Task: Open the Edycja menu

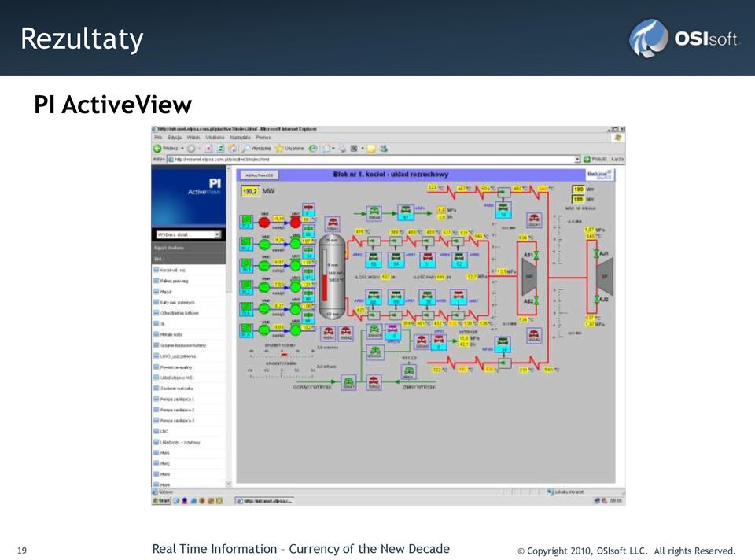Action: point(175,138)
